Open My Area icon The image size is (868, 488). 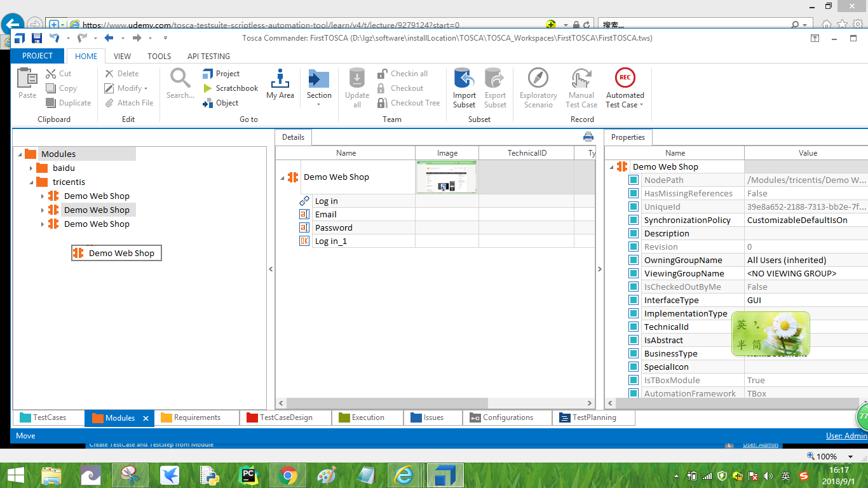click(280, 79)
